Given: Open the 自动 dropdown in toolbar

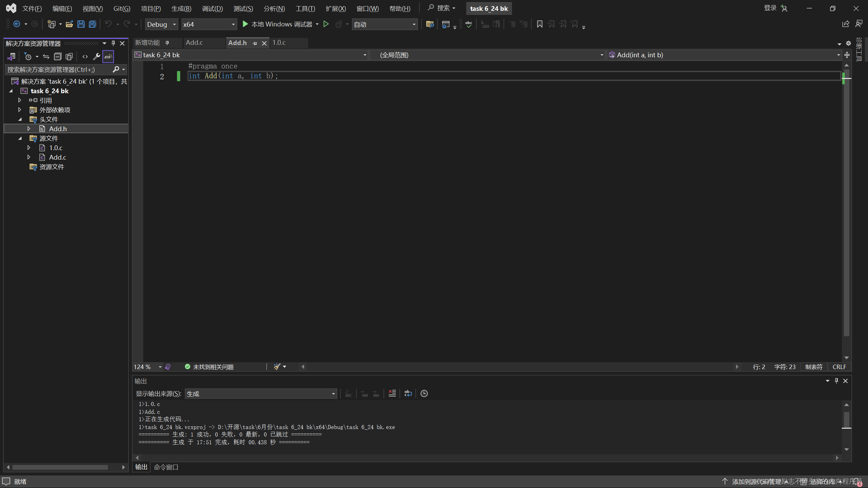Looking at the screenshot, I should 385,24.
